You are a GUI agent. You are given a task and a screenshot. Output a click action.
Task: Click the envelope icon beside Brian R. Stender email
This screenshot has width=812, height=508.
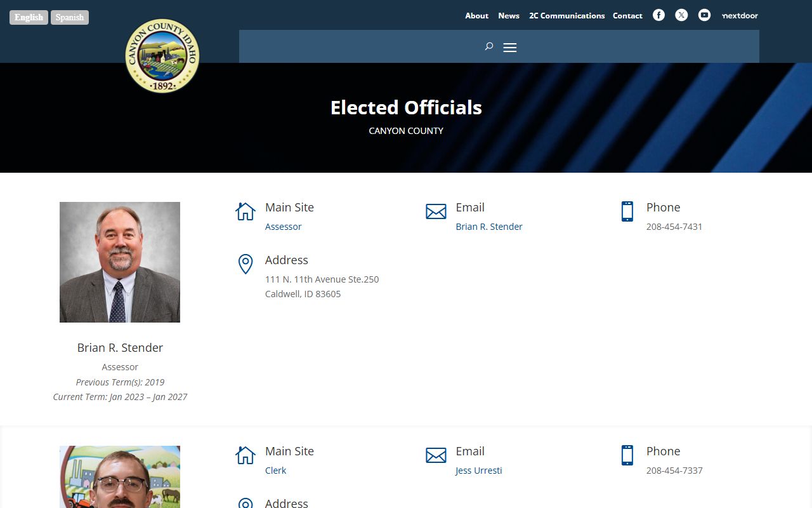click(x=436, y=211)
